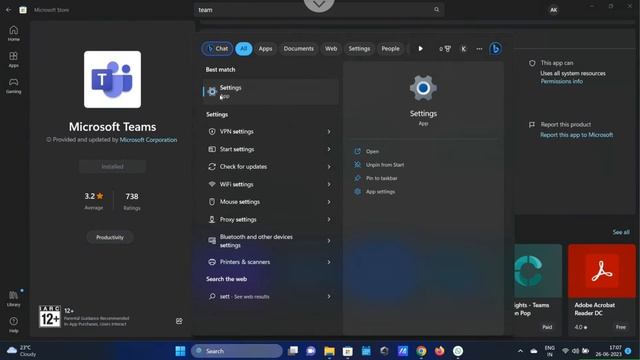Viewport: 640px width, 360px height.
Task: Open Library in Store sidebar
Action: pos(13,299)
